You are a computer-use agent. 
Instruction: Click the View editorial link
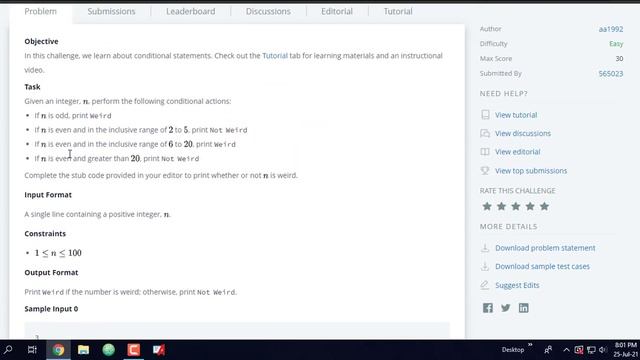(x=518, y=152)
